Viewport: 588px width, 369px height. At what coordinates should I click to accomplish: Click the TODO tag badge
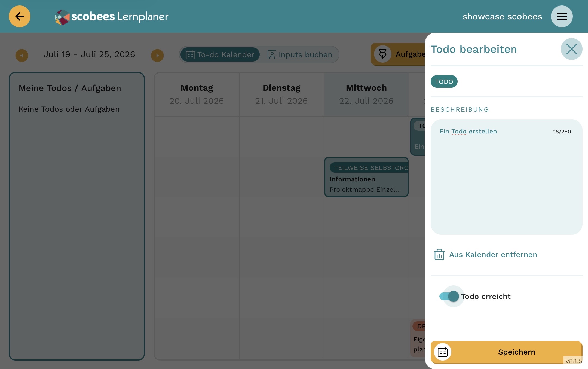[x=444, y=81]
